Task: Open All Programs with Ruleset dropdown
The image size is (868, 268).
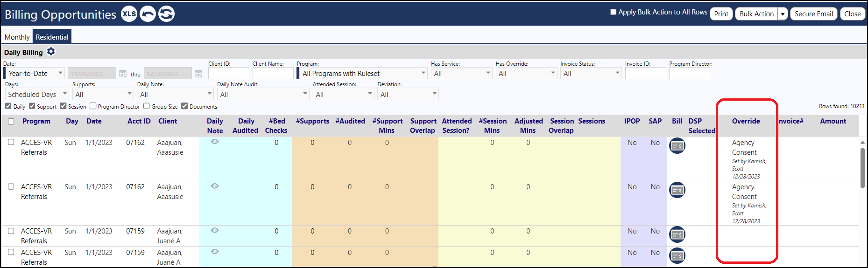Action: click(362, 74)
